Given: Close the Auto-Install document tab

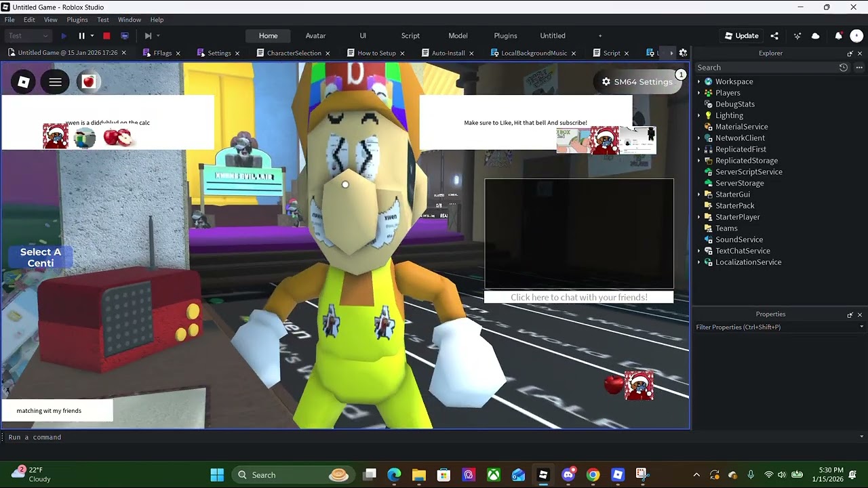Looking at the screenshot, I should pos(472,53).
